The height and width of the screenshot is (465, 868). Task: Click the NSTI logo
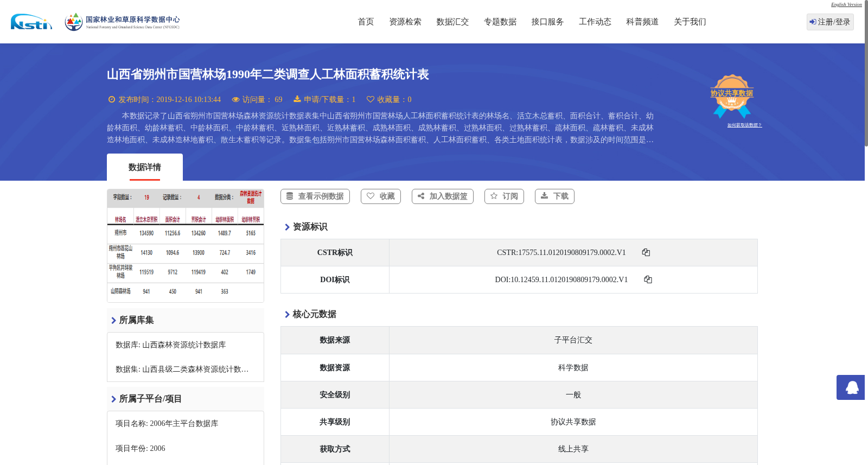coord(31,22)
